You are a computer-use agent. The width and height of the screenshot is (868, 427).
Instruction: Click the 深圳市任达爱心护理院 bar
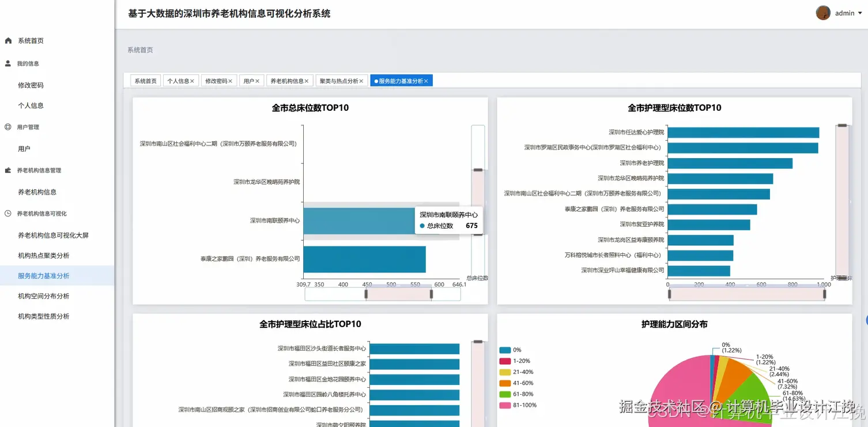point(744,133)
